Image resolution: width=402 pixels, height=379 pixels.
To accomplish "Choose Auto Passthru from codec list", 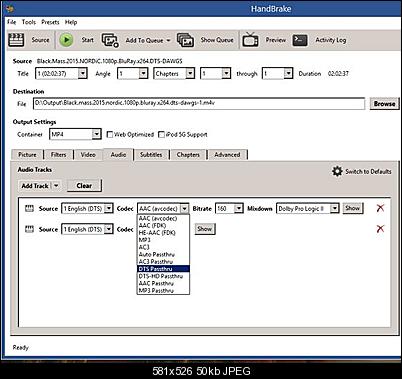I will pyautogui.click(x=163, y=254).
